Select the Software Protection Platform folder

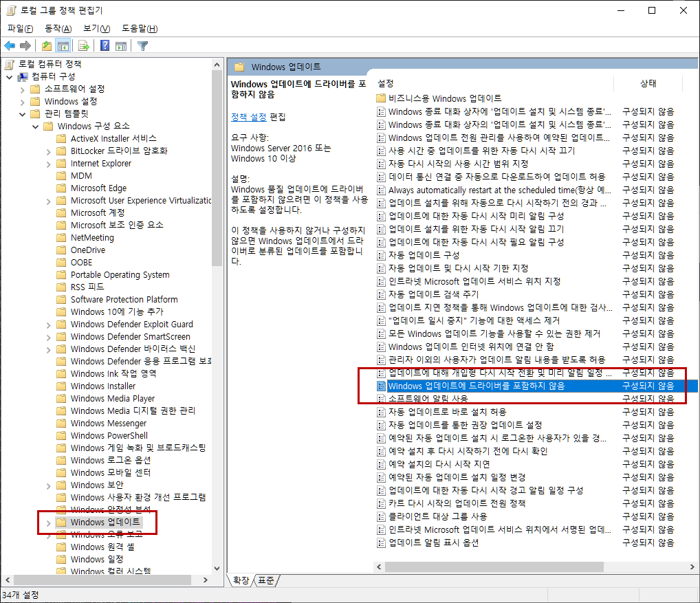click(124, 300)
